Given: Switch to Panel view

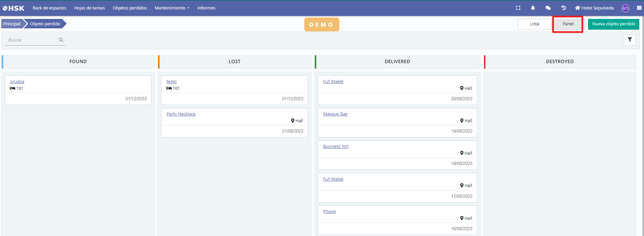Looking at the screenshot, I should [x=568, y=24].
